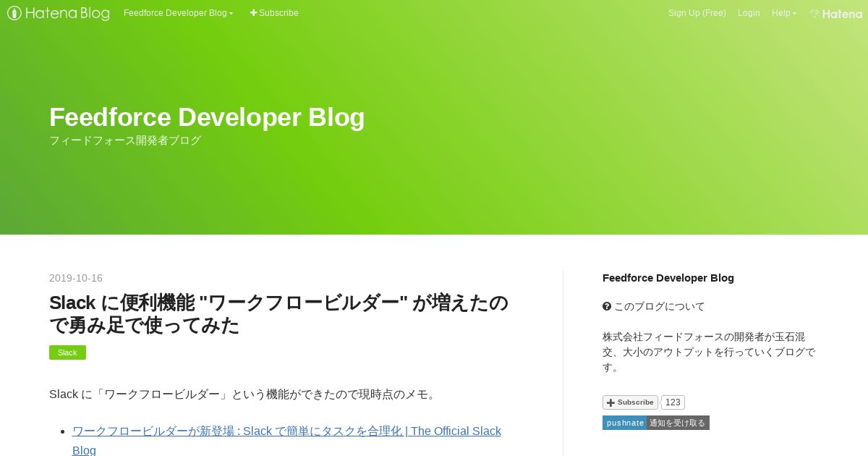Open the article title about Slack ワークフロービルダー
The width and height of the screenshot is (868, 456).
click(x=278, y=314)
